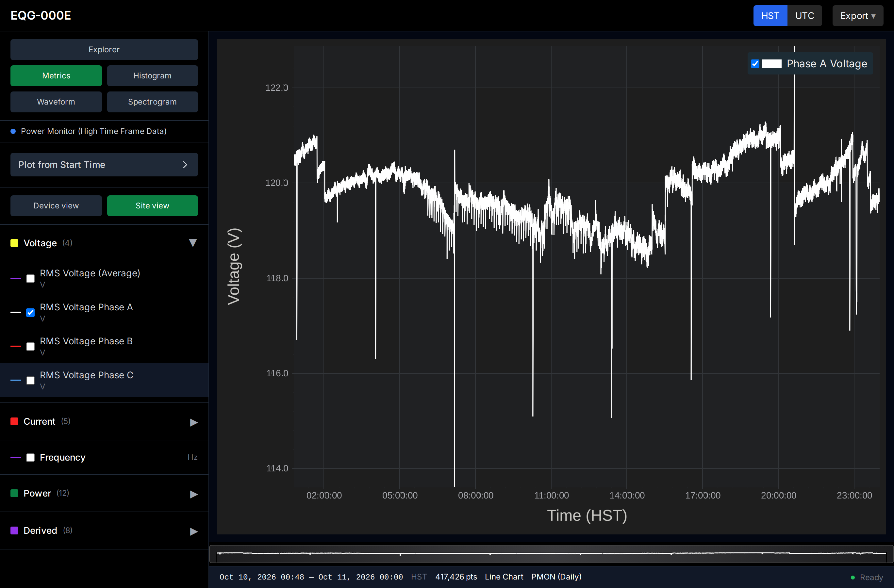The image size is (894, 588).
Task: Click the red Phase B line icon
Action: point(15,346)
